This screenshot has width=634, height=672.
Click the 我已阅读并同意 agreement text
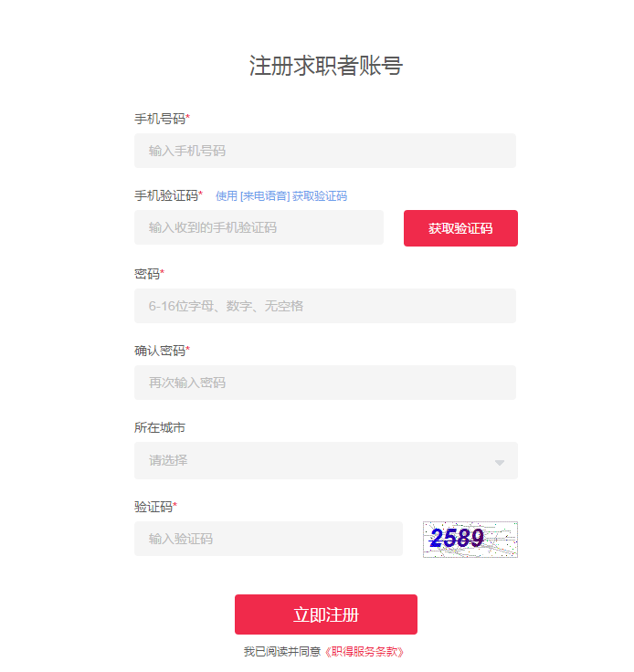pos(282,651)
